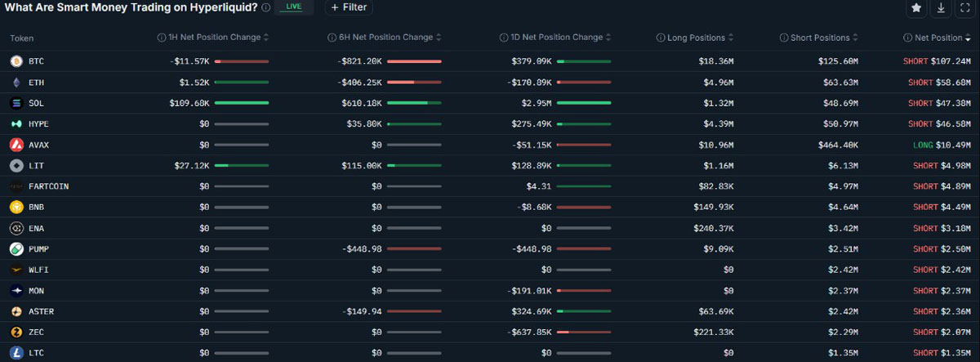Click the ZEC token icon
Screen dimensions: 980x362
[16, 332]
